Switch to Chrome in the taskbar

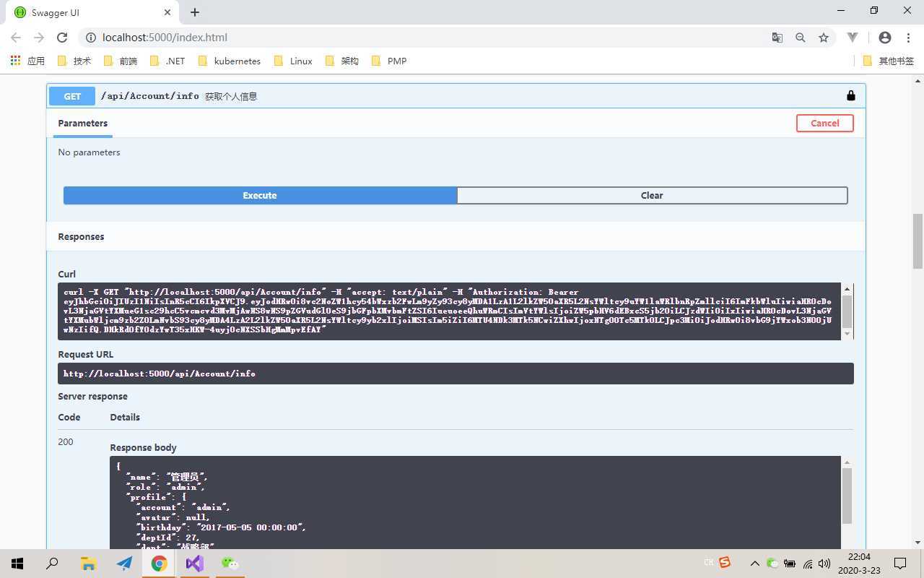pyautogui.click(x=159, y=564)
